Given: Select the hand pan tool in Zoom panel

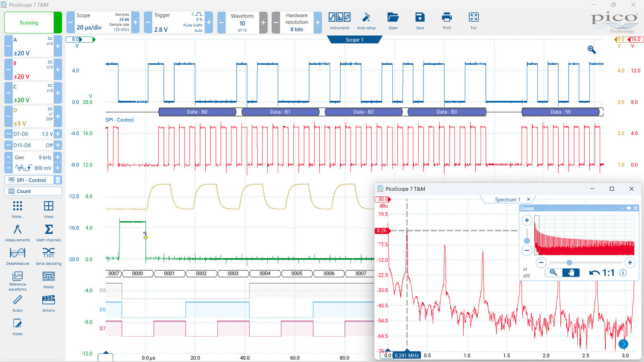Looking at the screenshot, I should click(571, 272).
